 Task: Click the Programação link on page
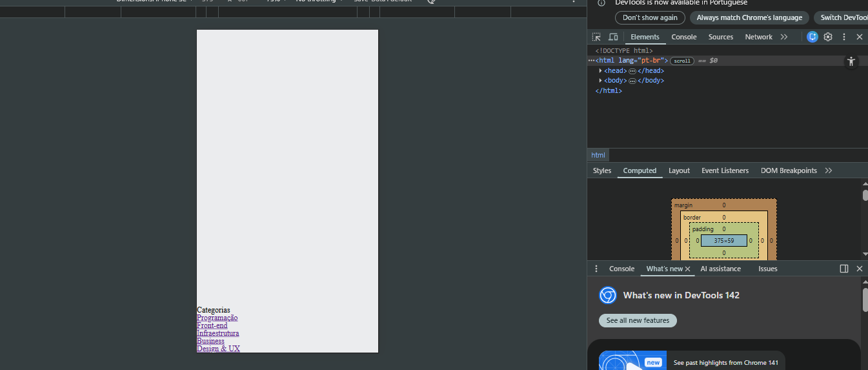[217, 318]
